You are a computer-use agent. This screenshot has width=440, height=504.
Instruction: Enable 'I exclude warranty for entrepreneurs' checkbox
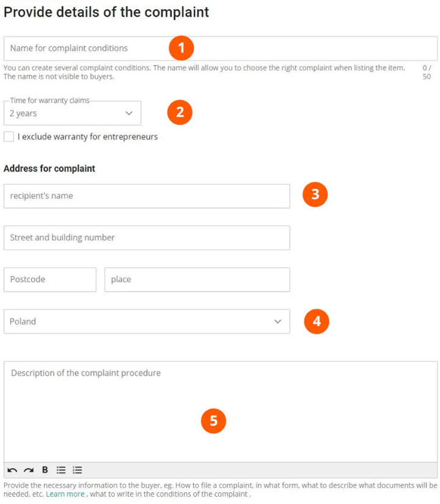[x=9, y=137]
